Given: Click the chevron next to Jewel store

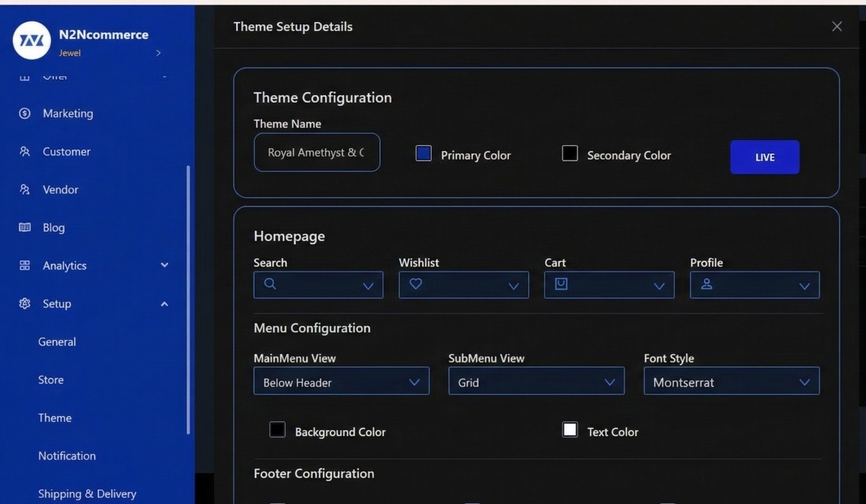Looking at the screenshot, I should 158,53.
